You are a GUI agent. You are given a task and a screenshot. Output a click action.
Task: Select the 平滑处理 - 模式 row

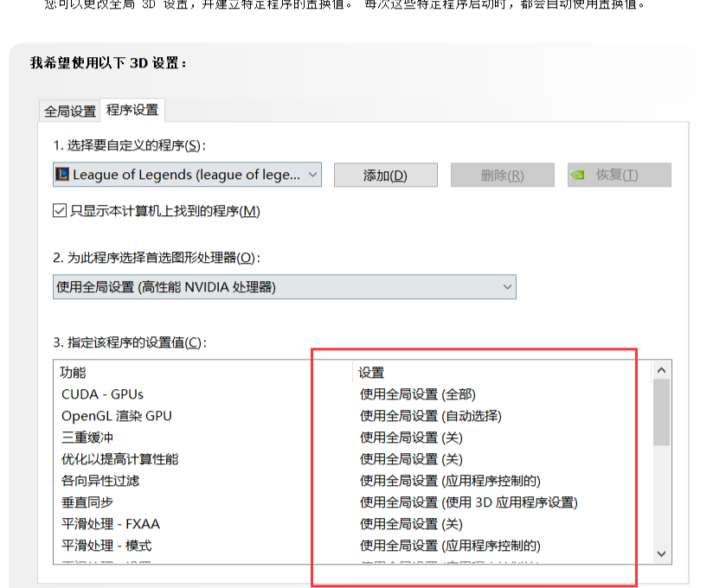(x=352, y=546)
